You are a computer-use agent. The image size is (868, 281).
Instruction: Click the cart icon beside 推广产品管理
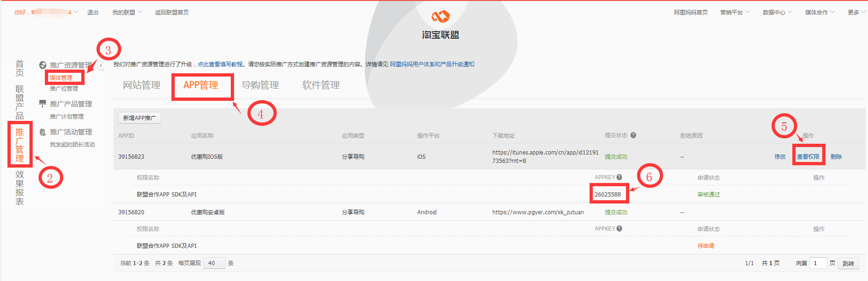coord(43,103)
